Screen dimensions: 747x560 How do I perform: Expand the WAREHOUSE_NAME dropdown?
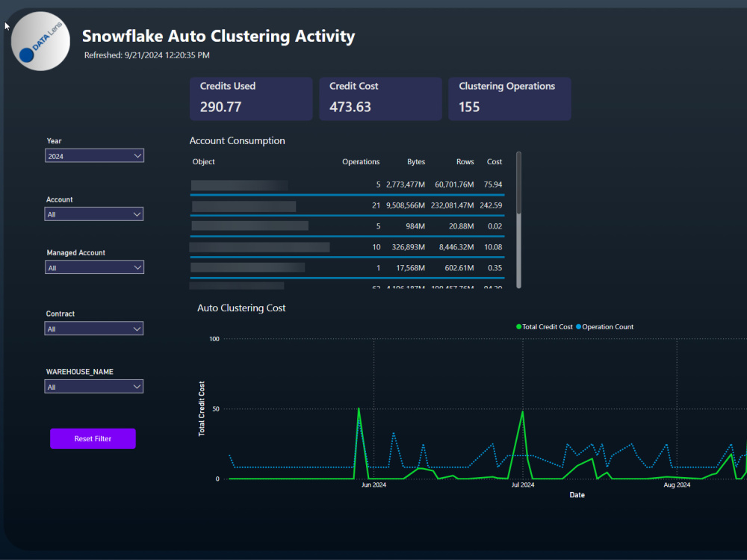94,387
